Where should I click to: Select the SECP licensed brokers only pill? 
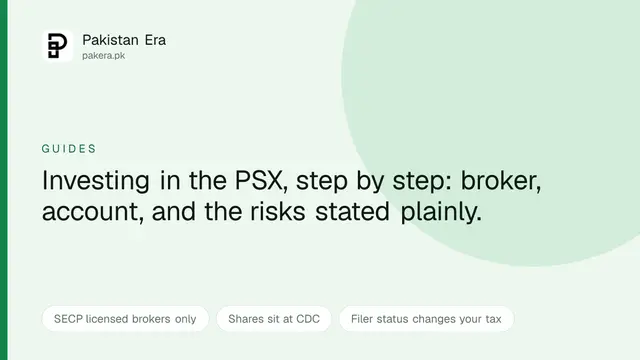point(125,319)
